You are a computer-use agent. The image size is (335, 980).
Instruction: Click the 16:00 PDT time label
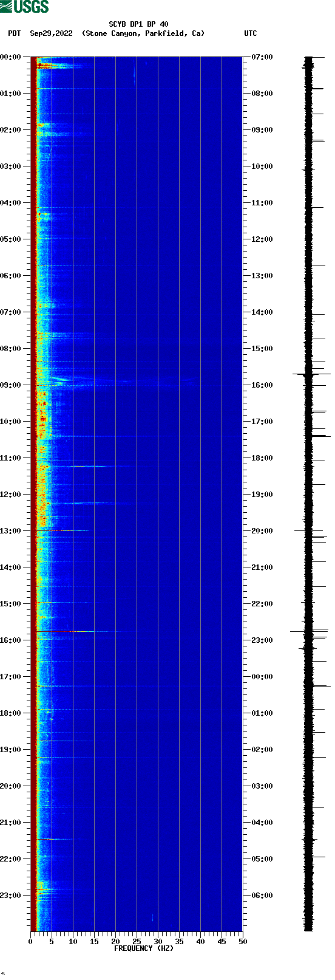(x=11, y=640)
